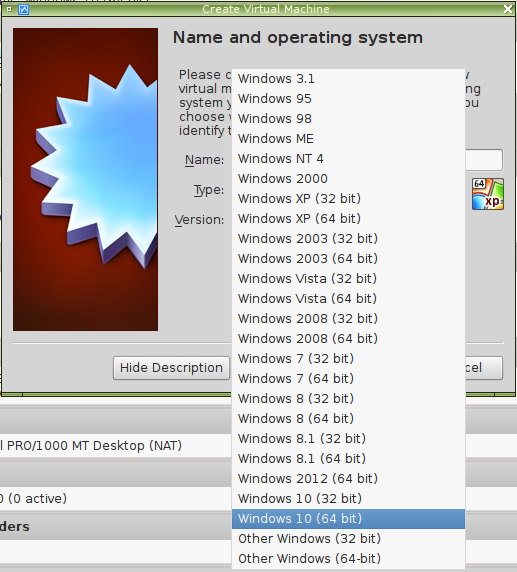Image resolution: width=517 pixels, height=572 pixels.
Task: Click the Hide Description button
Action: (171, 368)
